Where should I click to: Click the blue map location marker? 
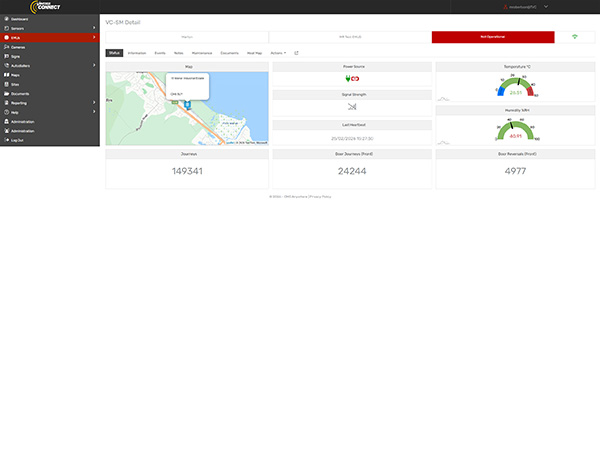coord(187,104)
